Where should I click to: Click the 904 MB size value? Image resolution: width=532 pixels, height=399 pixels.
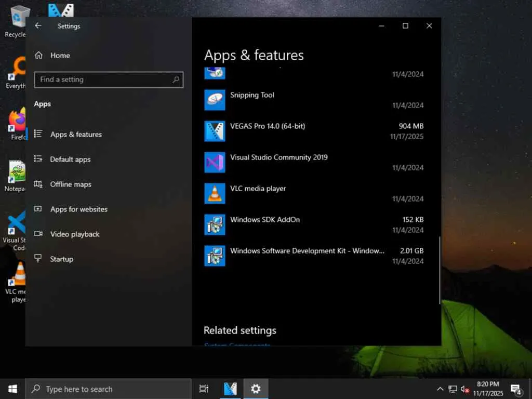pyautogui.click(x=411, y=126)
